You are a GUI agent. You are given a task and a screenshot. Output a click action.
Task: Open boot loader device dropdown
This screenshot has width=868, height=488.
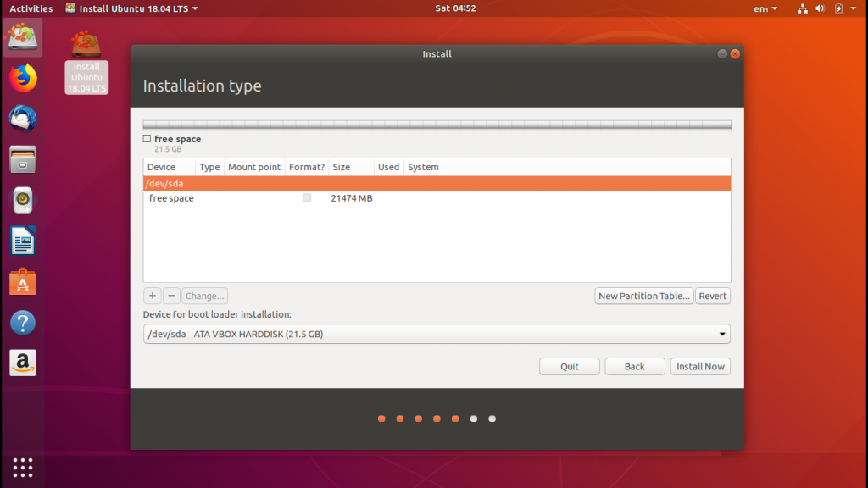[x=437, y=334]
